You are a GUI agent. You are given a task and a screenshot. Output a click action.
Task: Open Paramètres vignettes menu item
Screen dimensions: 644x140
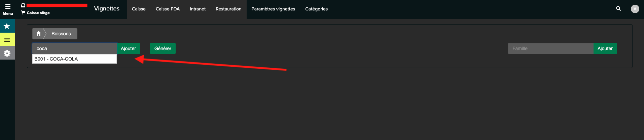pyautogui.click(x=273, y=9)
